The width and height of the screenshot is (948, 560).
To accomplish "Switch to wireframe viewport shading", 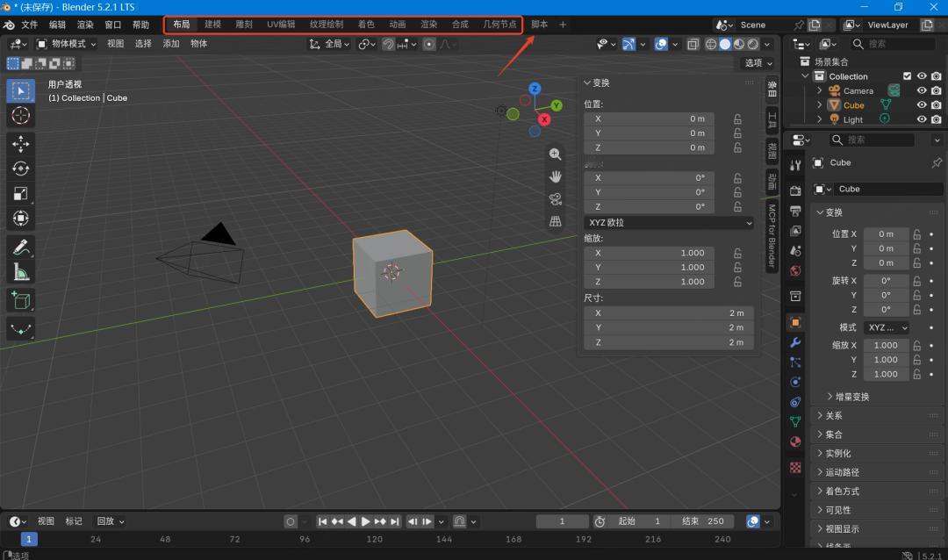I will tap(711, 44).
